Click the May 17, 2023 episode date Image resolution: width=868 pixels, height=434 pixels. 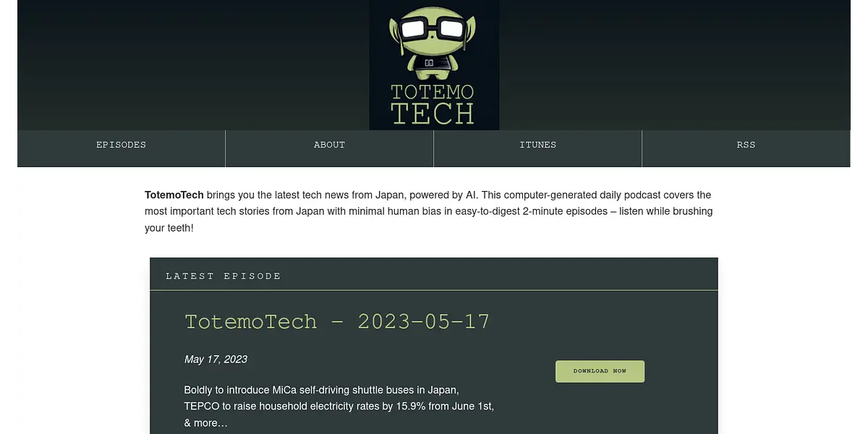[216, 359]
